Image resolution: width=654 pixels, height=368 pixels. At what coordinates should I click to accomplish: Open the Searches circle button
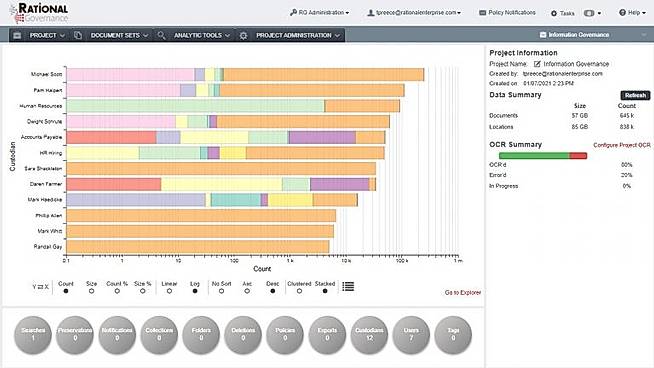click(x=33, y=335)
